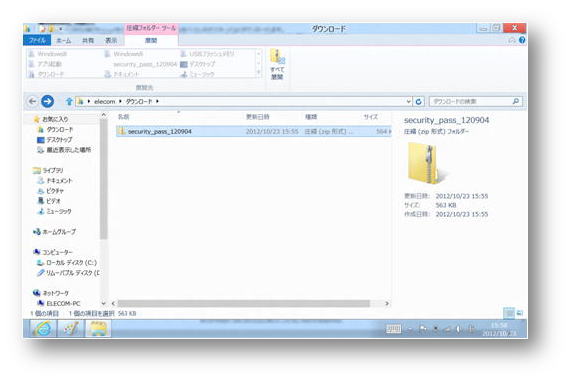Open the address bar history dropdown
Viewport: 570px width, 381px height.
pyautogui.click(x=409, y=101)
